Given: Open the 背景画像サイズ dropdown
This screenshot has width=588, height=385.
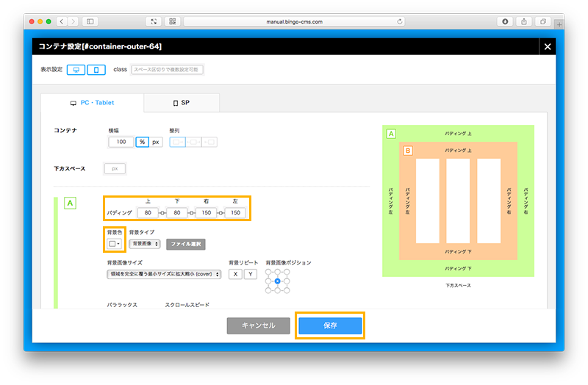Looking at the screenshot, I should (164, 274).
